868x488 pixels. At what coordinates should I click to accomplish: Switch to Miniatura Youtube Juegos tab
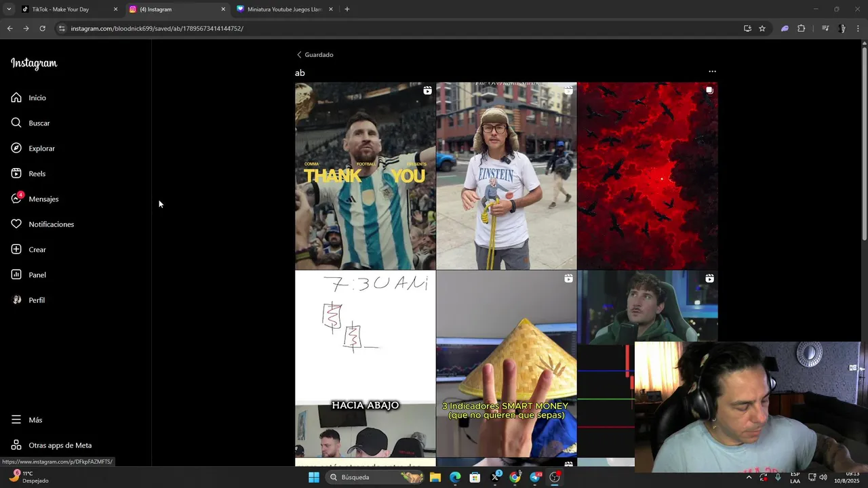point(283,9)
